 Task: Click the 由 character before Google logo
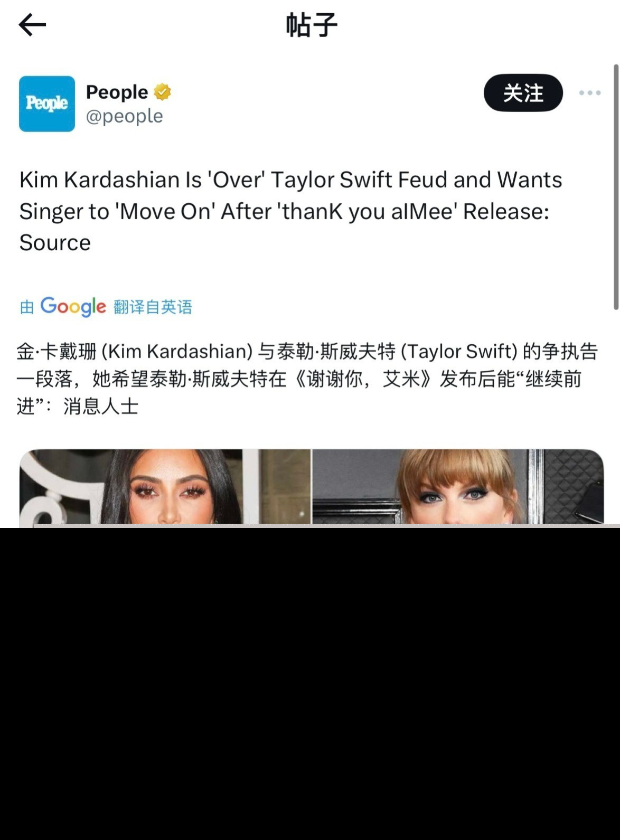pos(27,307)
